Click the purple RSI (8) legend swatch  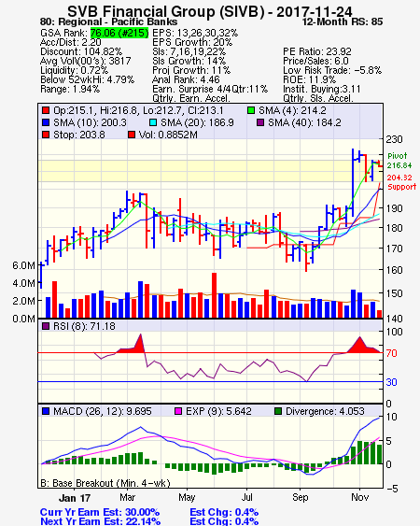point(46,326)
